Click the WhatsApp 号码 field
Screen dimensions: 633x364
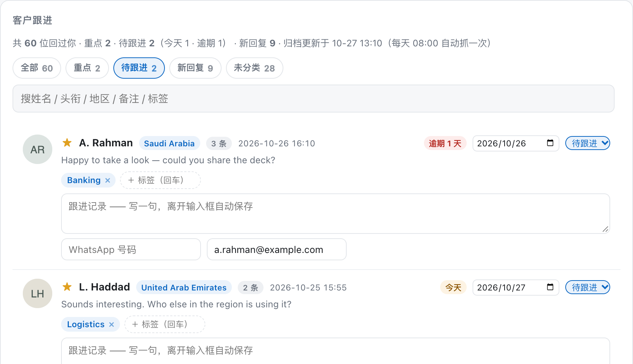click(131, 249)
